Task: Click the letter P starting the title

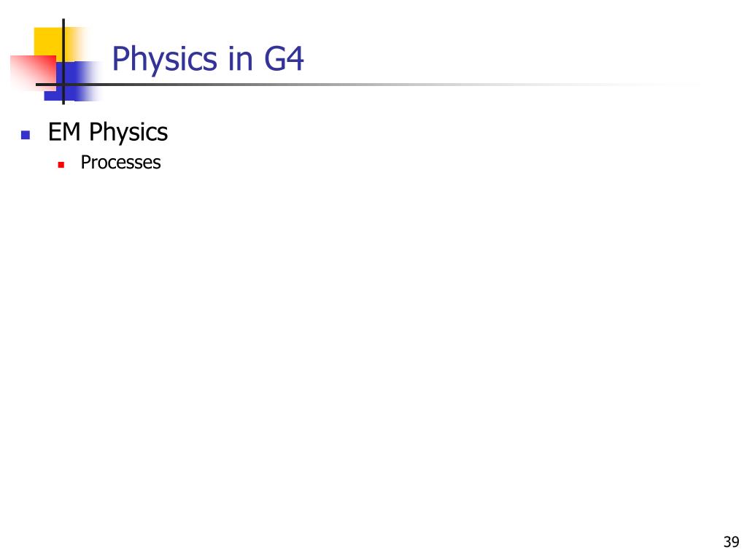Action: click(120, 58)
